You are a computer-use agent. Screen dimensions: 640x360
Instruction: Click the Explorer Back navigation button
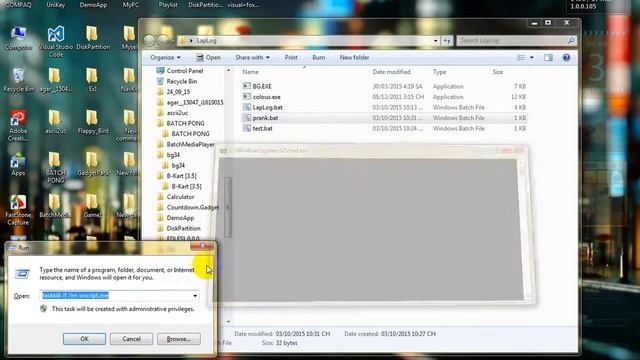[x=149, y=40]
